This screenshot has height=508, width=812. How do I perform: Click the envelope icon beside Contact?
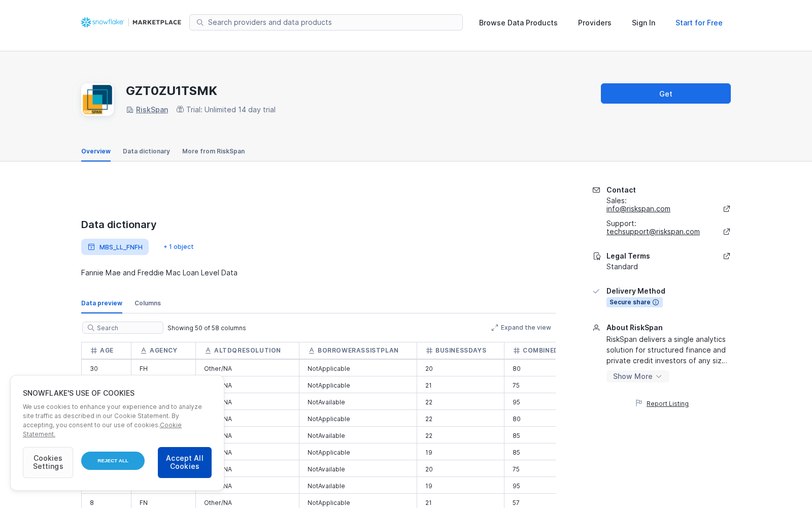coord(596,190)
